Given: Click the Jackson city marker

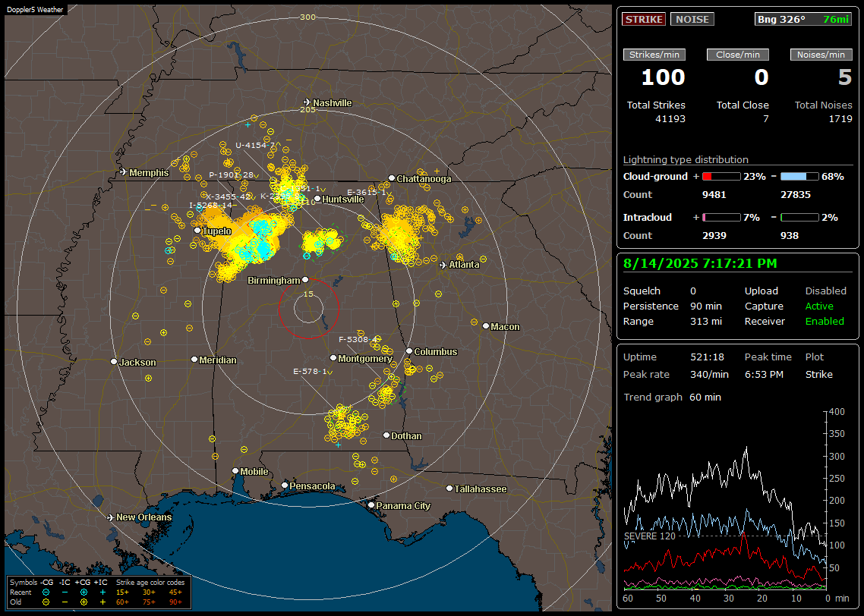Looking at the screenshot, I should pos(114,362).
